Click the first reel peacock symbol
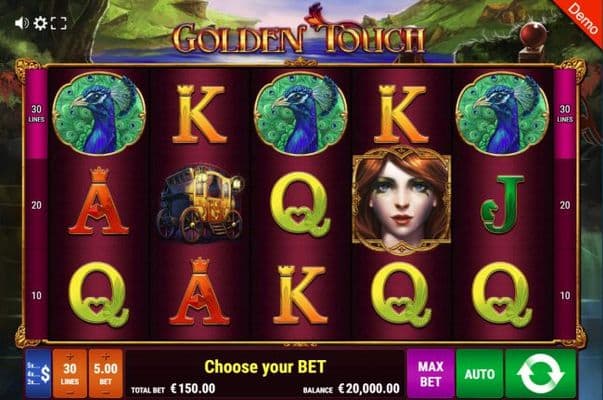Screen dimensions: 603x400 (99, 113)
